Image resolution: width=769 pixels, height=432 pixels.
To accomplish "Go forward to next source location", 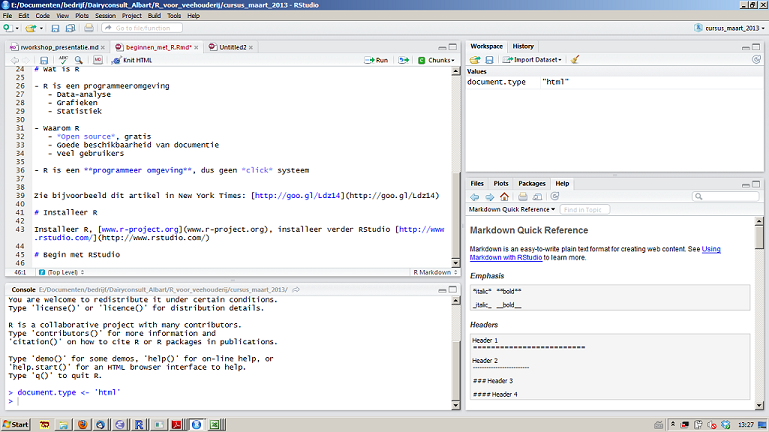I will [x=26, y=60].
